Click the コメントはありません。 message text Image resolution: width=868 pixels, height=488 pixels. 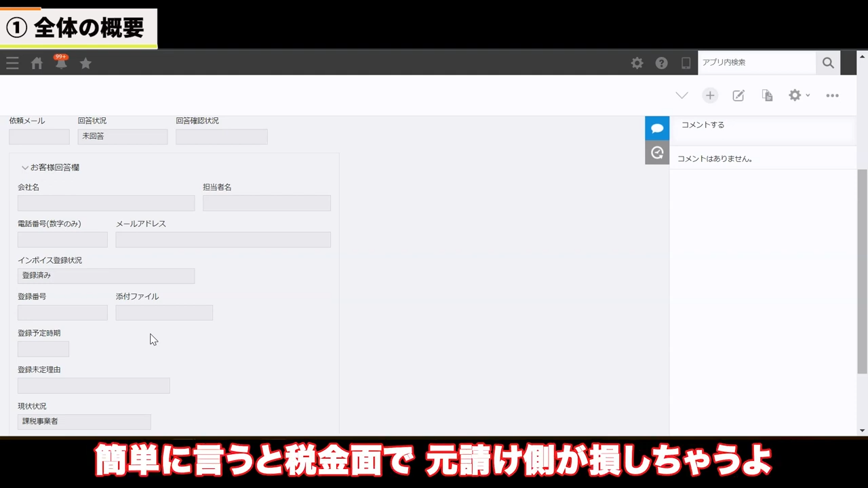pos(715,159)
